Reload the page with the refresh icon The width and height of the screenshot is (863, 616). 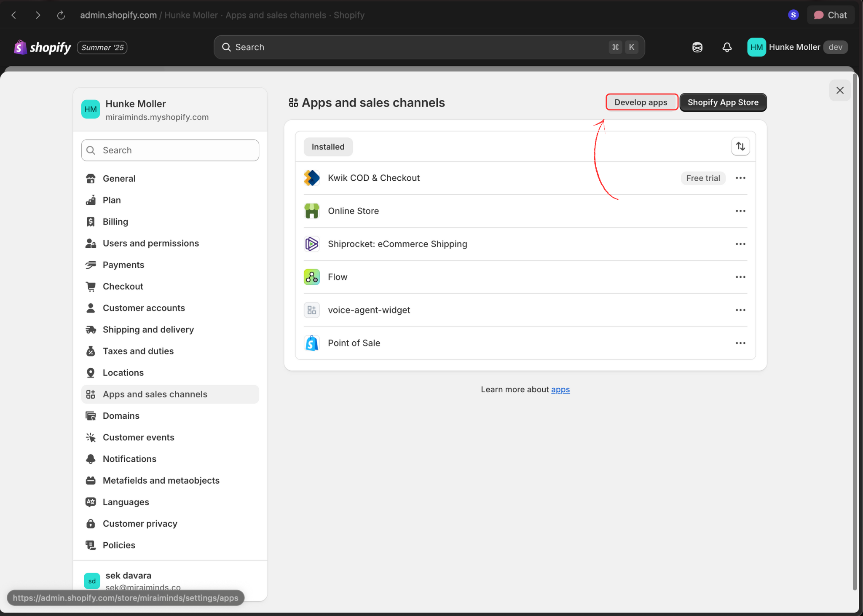tap(61, 15)
